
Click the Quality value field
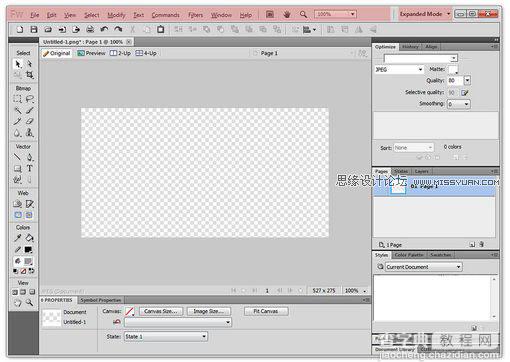coord(455,80)
